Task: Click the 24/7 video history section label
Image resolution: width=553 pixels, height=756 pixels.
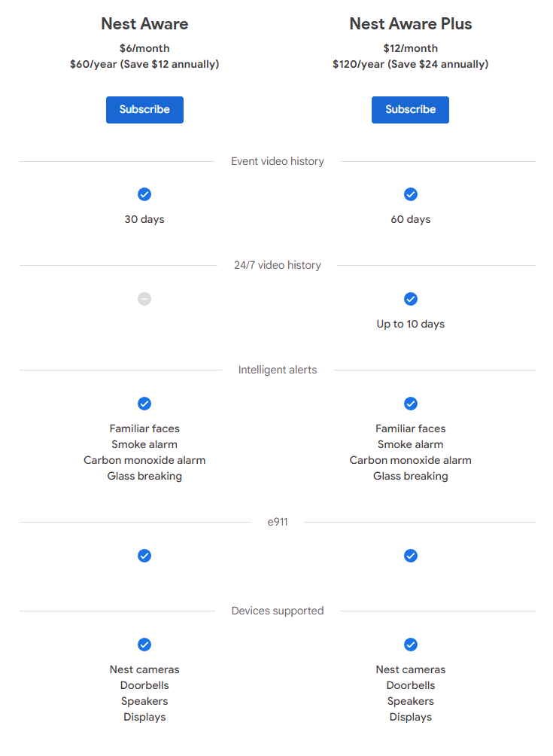Action: [278, 265]
